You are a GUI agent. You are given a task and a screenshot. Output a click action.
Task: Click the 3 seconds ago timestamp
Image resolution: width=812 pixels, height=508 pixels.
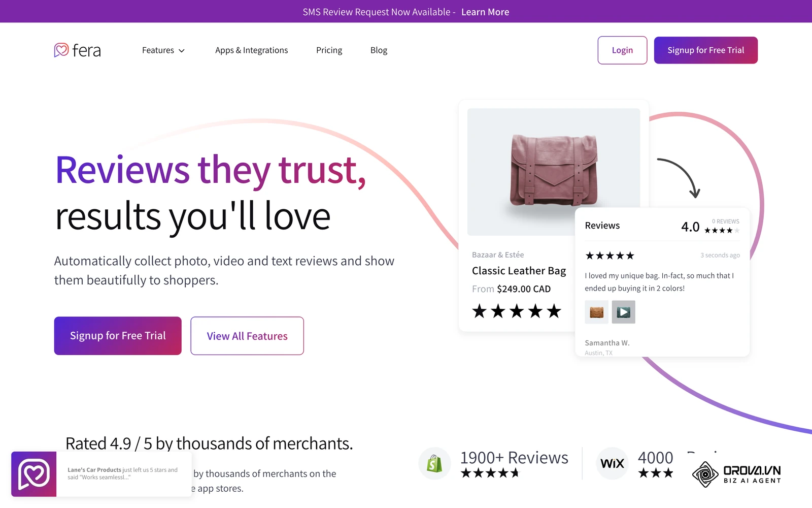[x=720, y=256]
